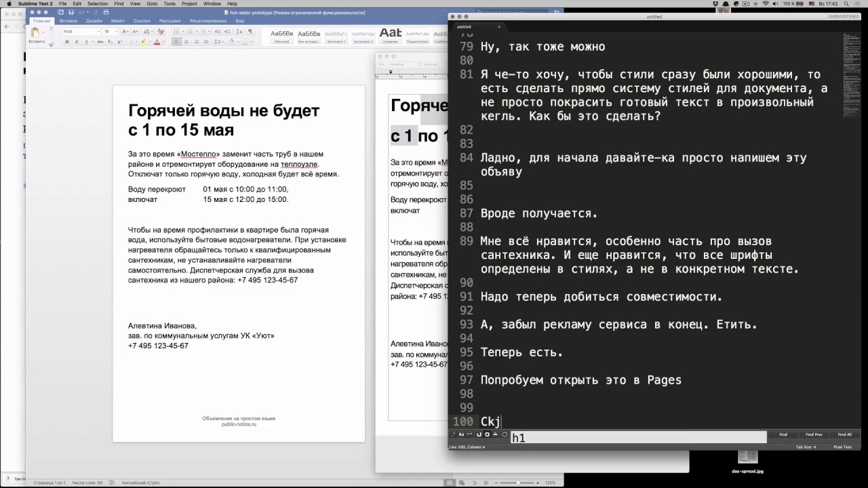Image resolution: width=868 pixels, height=488 pixels.
Task: Open Plain Text syntax selector in Sublime
Action: coord(843,447)
